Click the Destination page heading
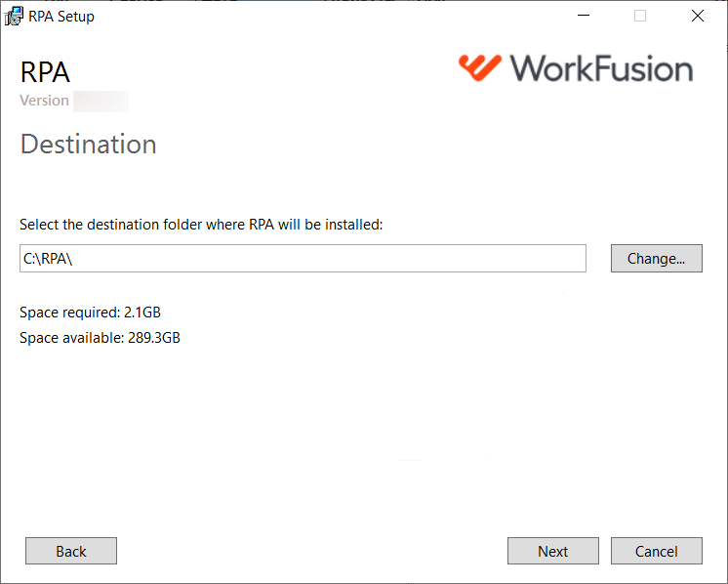728x584 pixels. tap(88, 144)
